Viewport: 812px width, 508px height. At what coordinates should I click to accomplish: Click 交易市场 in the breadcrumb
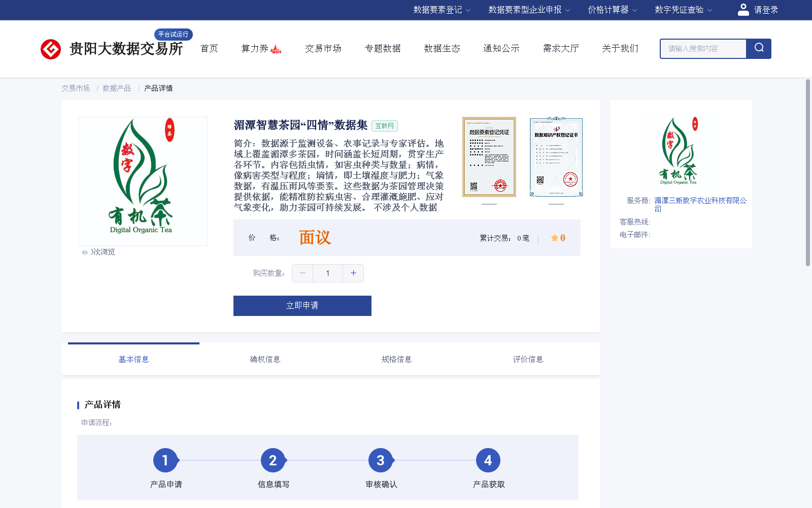pyautogui.click(x=76, y=88)
